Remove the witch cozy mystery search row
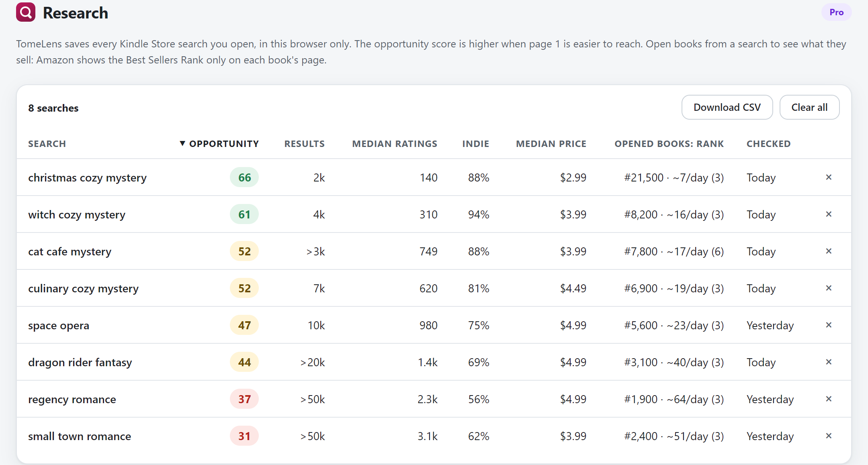Screen dimensions: 868x465 click(x=829, y=214)
